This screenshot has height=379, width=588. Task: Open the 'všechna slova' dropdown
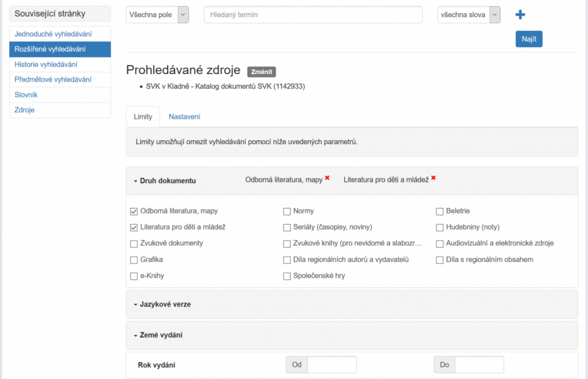tap(469, 15)
